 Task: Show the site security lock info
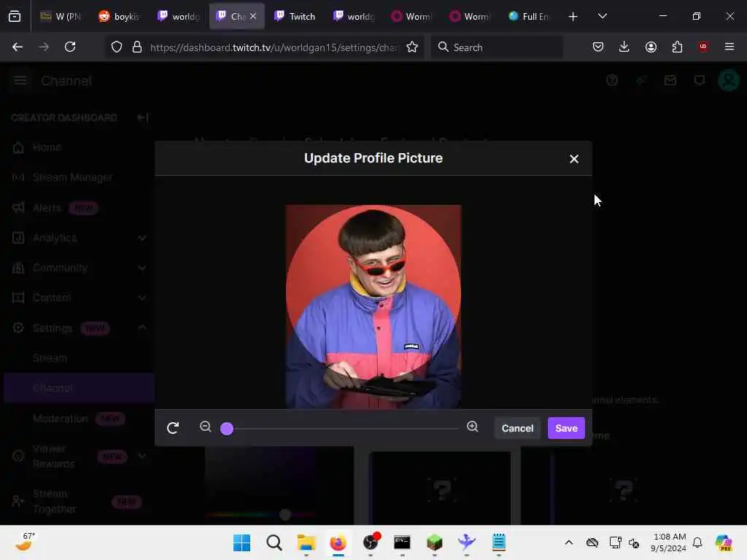[137, 47]
